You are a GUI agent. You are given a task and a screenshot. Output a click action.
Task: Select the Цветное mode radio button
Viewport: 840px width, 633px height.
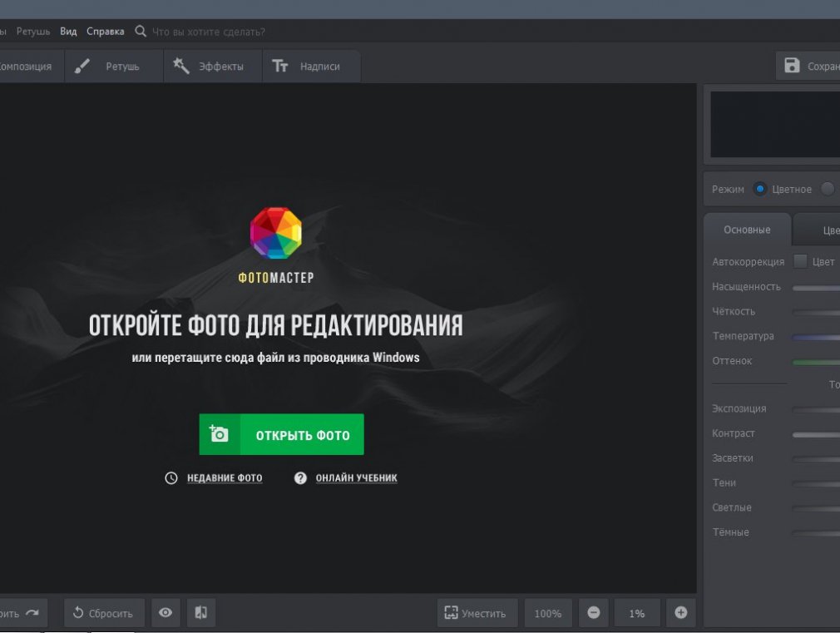click(759, 189)
